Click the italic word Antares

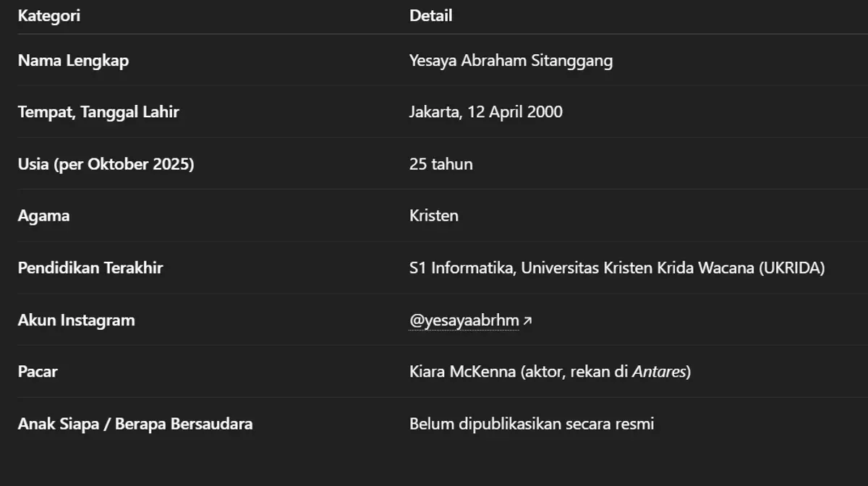pos(659,372)
